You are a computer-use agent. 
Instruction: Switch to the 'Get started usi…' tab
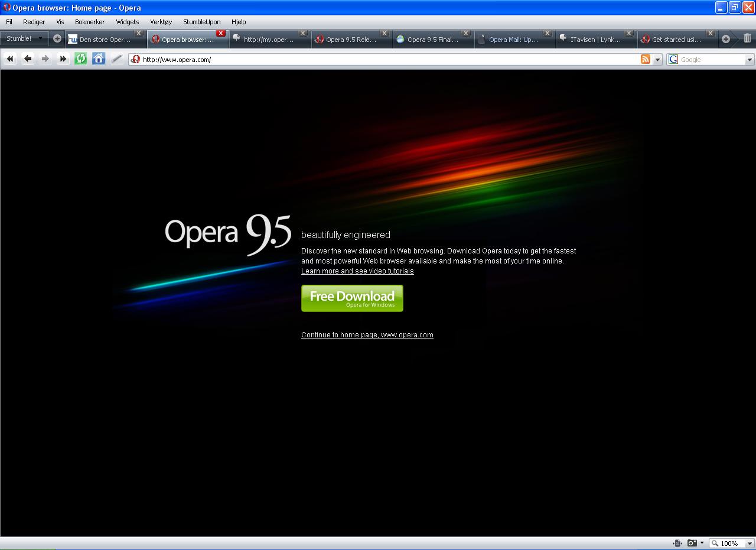[677, 40]
